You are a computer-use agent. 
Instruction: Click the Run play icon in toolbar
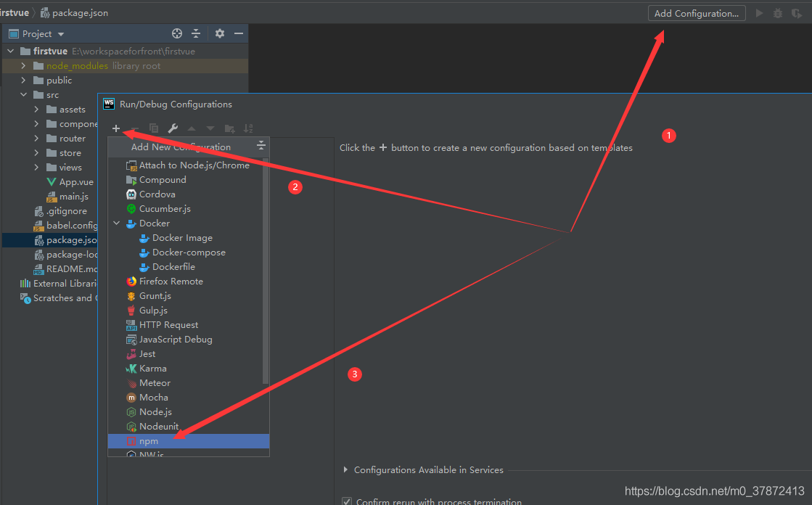(x=759, y=14)
